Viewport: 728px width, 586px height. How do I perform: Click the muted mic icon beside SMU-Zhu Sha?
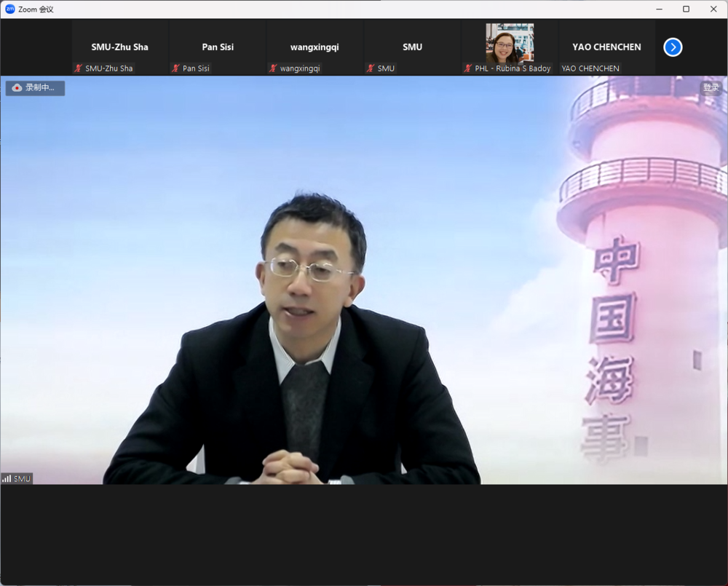[x=77, y=68]
